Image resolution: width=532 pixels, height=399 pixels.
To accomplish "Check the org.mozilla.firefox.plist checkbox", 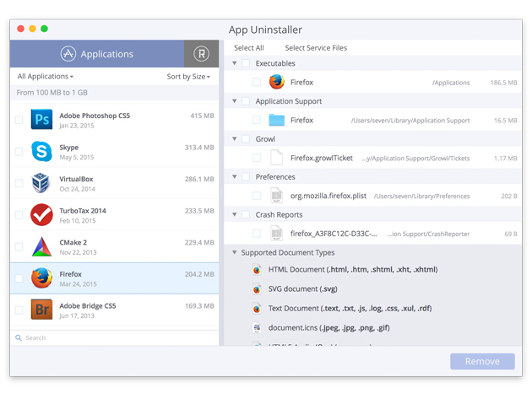I will click(257, 196).
